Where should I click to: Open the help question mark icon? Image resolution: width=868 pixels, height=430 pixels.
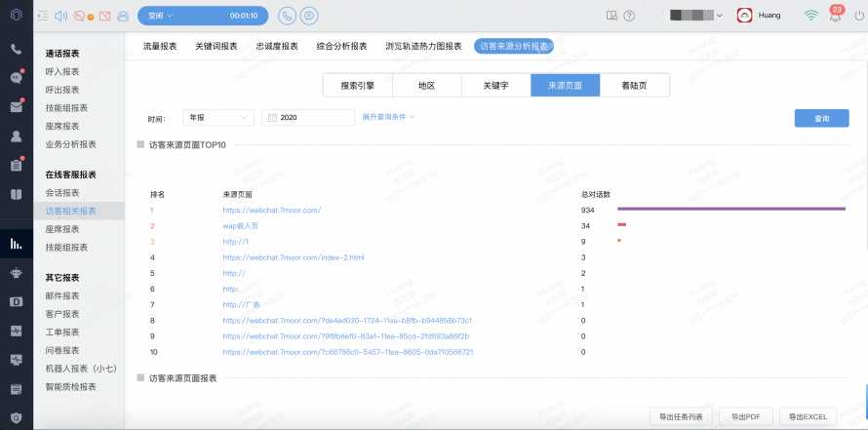tap(629, 16)
